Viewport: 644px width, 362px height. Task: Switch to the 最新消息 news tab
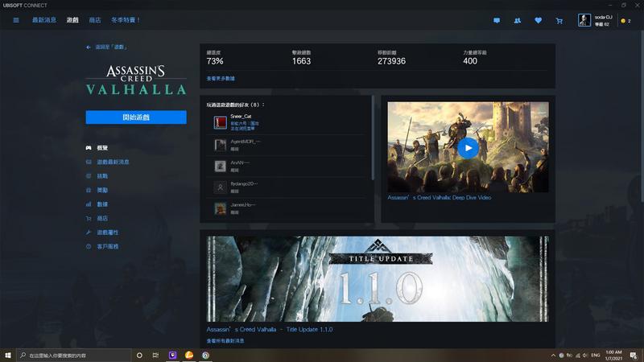pyautogui.click(x=44, y=20)
